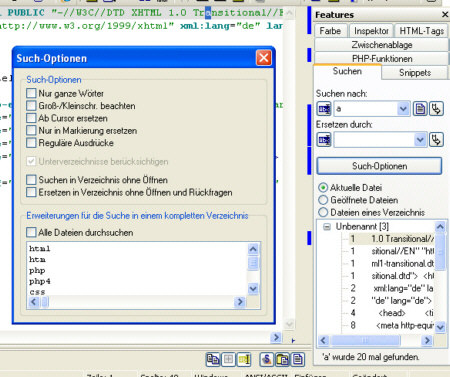Click the editor's horizontal scroll-right arrow
The height and width of the screenshot is (377, 450).
pos(276,337)
